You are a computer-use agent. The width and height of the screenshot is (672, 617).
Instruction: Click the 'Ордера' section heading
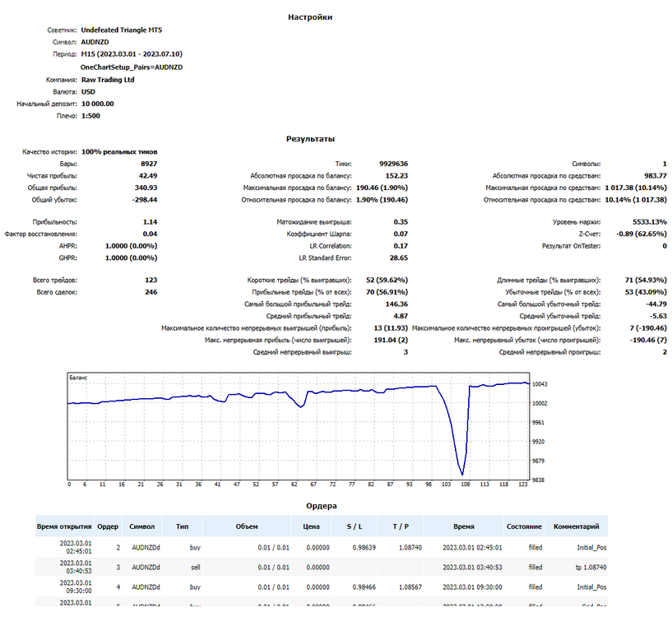tap(322, 506)
